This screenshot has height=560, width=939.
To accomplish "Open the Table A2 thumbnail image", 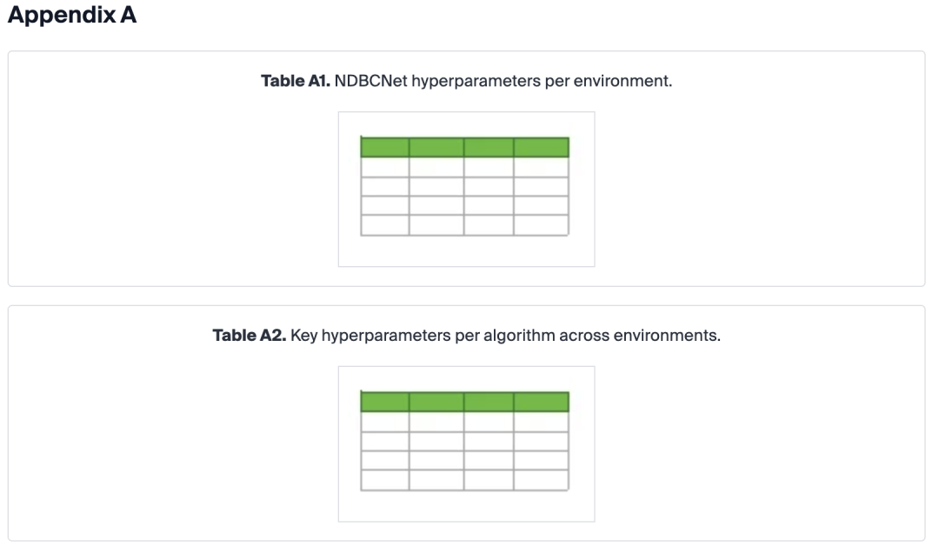I will tap(466, 443).
